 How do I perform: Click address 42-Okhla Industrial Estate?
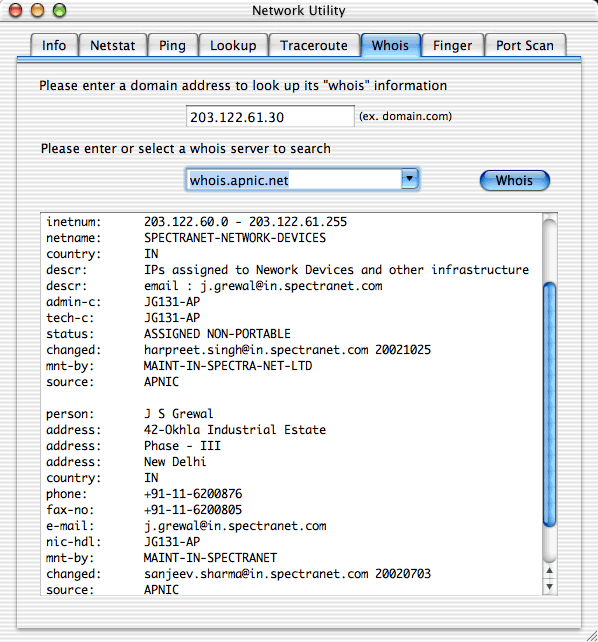[235, 430]
